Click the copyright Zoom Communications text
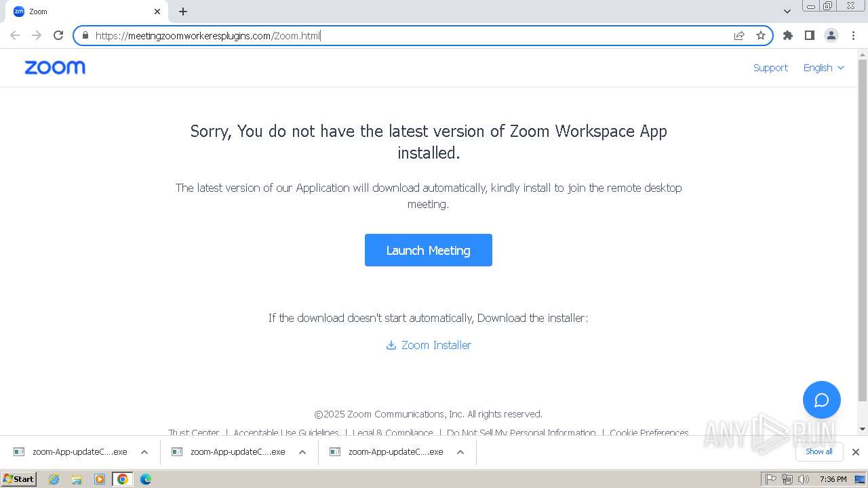868x488 pixels. pos(428,414)
